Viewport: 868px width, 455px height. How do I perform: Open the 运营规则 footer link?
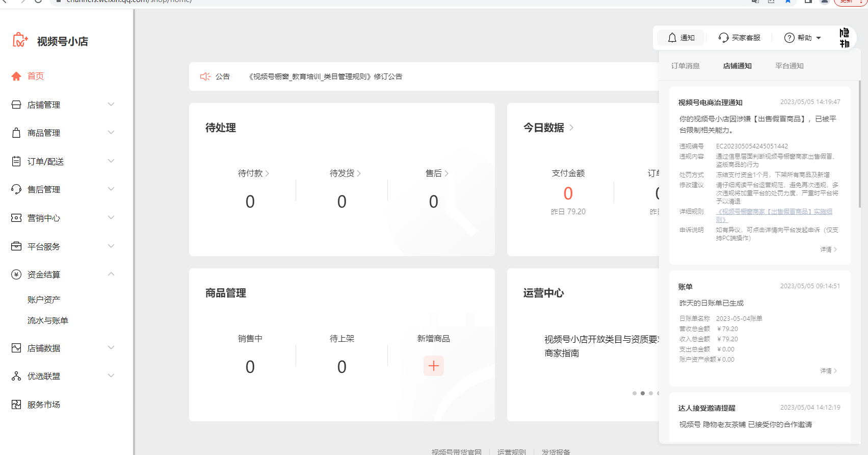511,452
